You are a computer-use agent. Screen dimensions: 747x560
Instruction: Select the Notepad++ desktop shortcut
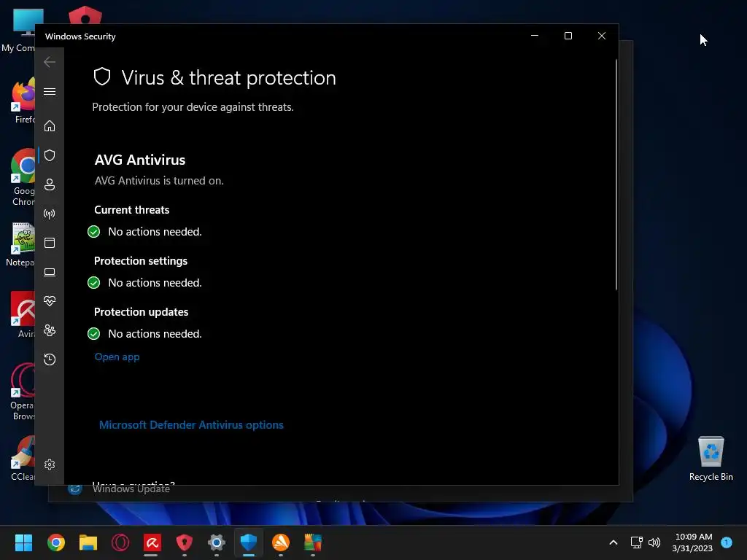pos(20,244)
